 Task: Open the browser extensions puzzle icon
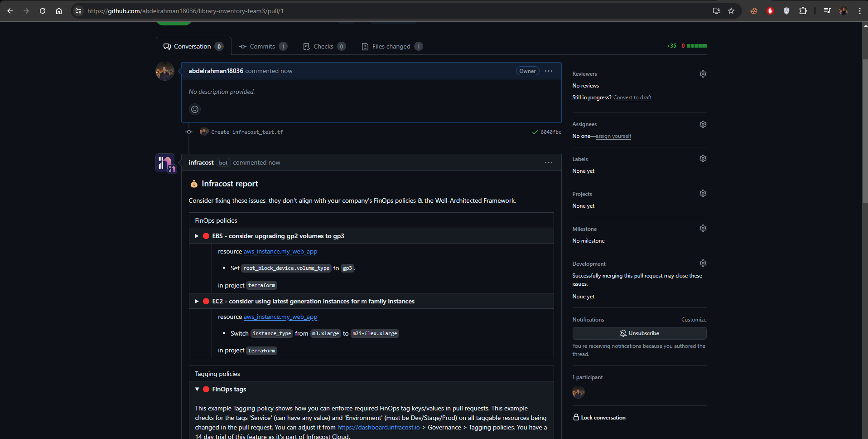pyautogui.click(x=803, y=11)
